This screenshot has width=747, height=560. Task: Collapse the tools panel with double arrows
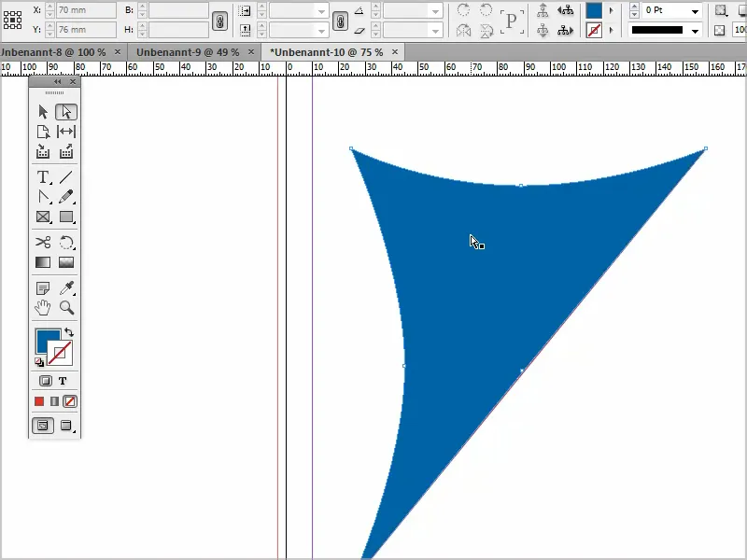click(58, 82)
